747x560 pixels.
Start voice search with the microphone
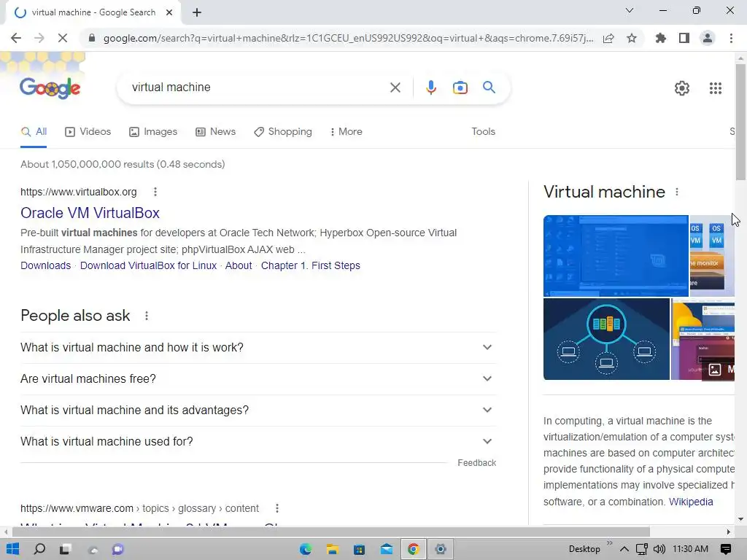tap(430, 87)
